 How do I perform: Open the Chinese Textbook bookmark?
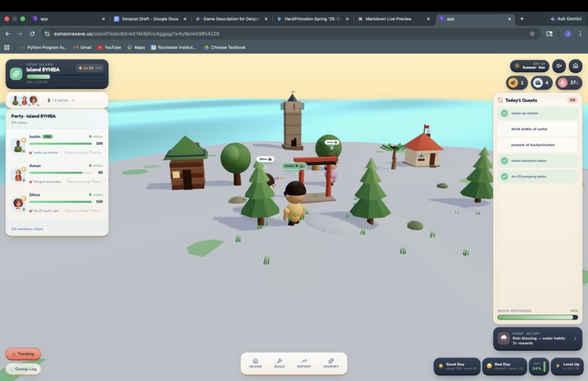225,47
